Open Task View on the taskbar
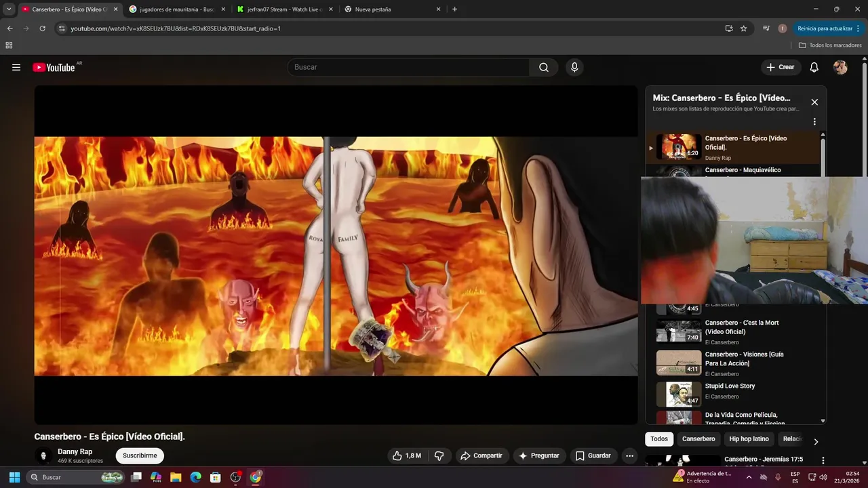This screenshot has height=488, width=868. pyautogui.click(x=136, y=477)
